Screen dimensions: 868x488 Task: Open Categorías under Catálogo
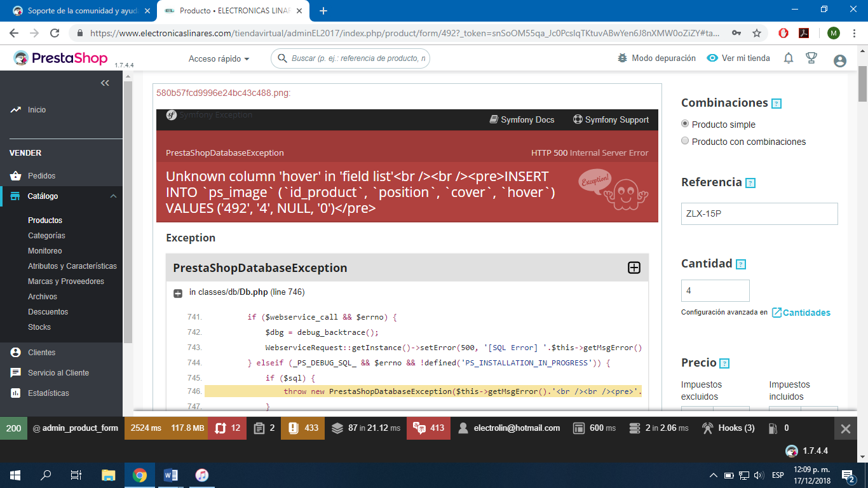(x=46, y=236)
